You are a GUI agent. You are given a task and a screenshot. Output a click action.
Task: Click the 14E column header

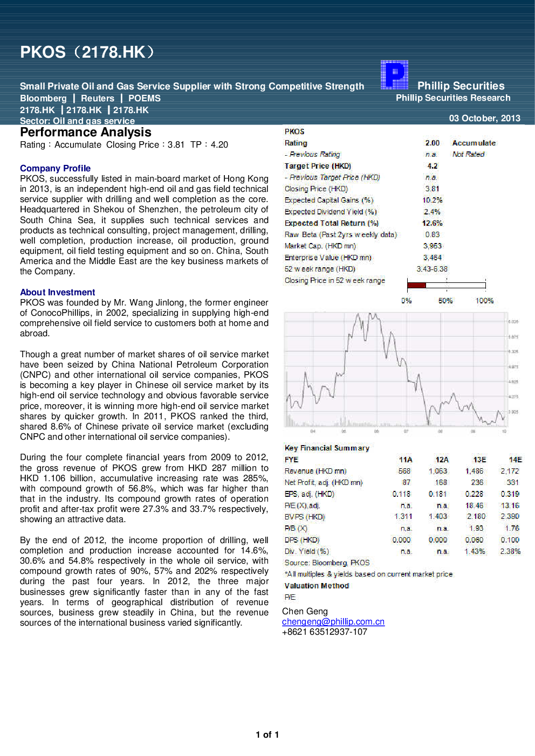point(515,460)
